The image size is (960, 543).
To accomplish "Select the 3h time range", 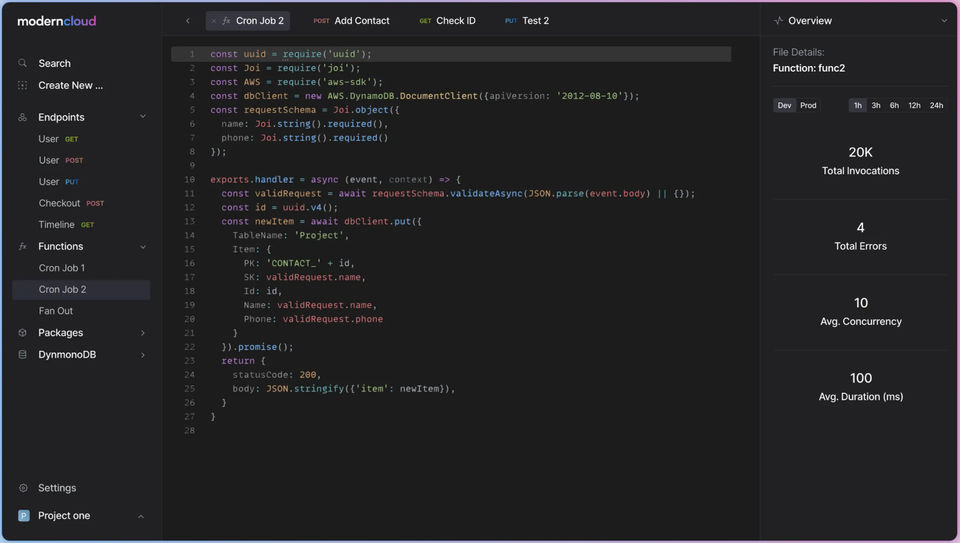I will click(x=876, y=105).
